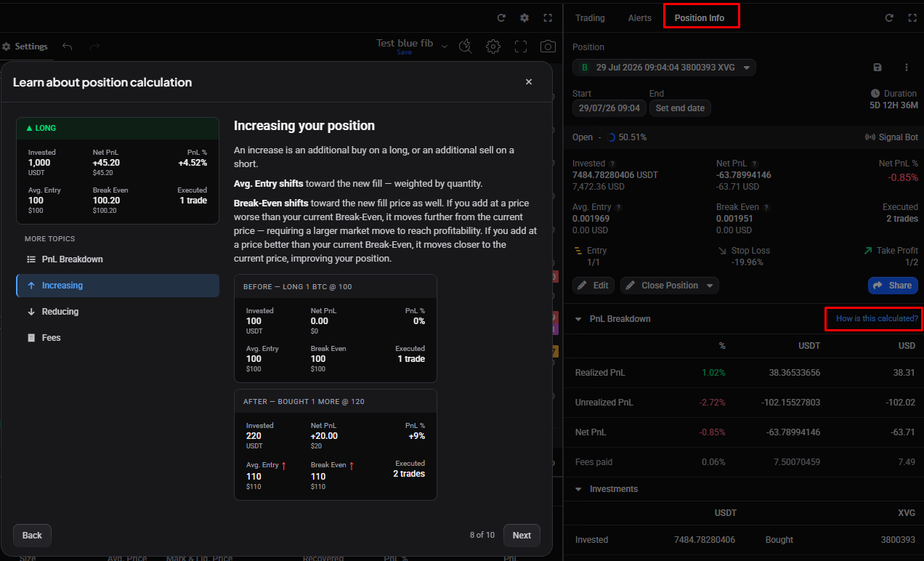Click the BEFORE — LONG 1 BTC @ 100 card
The width and height of the screenshot is (924, 561).
pos(336,328)
